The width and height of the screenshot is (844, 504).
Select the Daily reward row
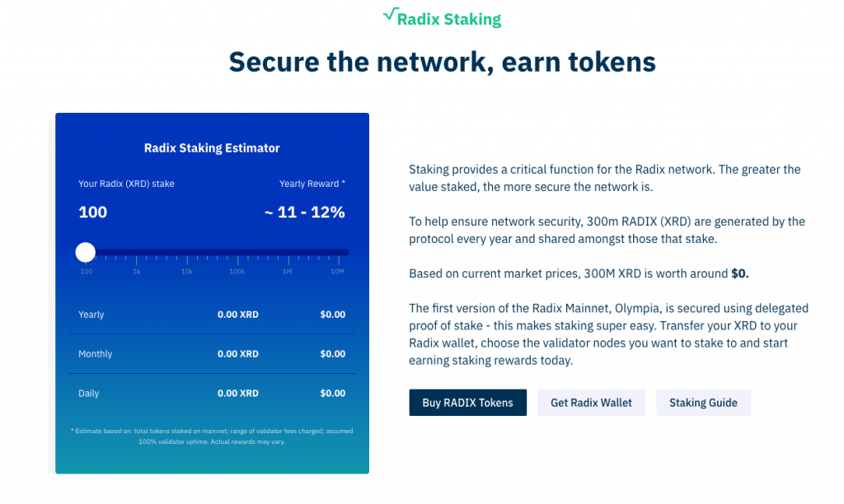[x=212, y=393]
